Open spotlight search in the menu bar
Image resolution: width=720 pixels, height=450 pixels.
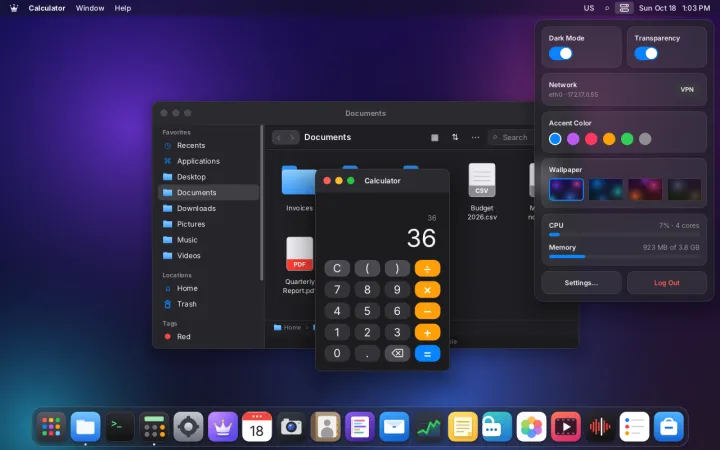[607, 8]
